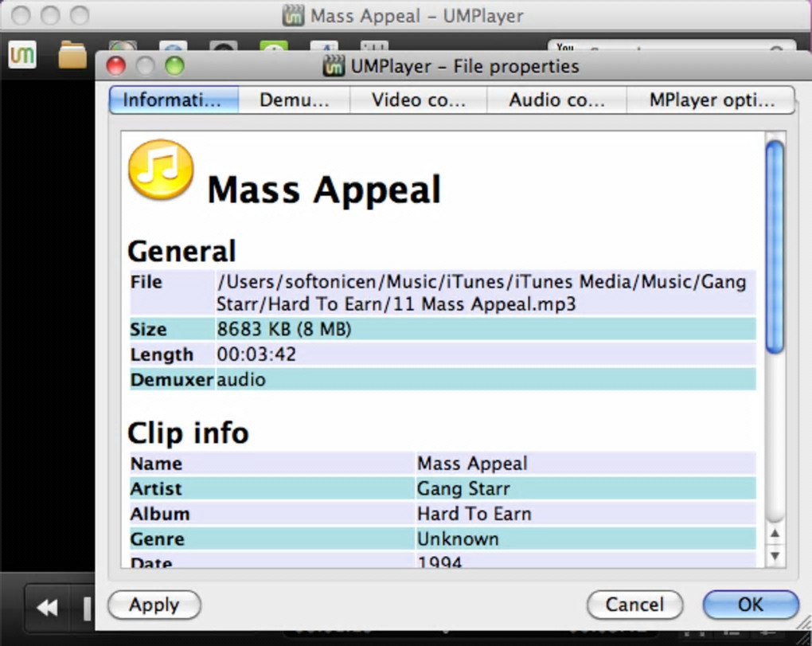Click the Album row label
Image resolution: width=812 pixels, height=646 pixels.
coord(160,514)
